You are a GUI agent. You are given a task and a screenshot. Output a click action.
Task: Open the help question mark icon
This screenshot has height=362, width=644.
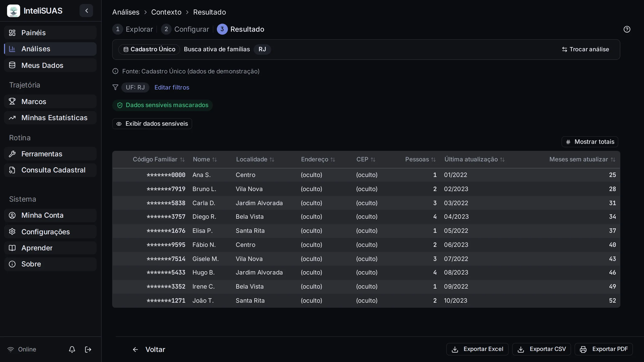pyautogui.click(x=627, y=29)
